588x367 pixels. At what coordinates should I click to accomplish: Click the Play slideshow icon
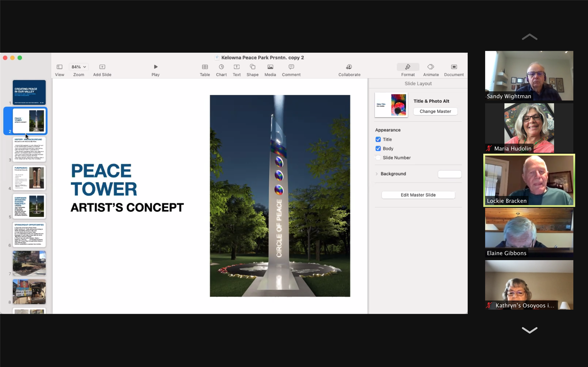(156, 67)
